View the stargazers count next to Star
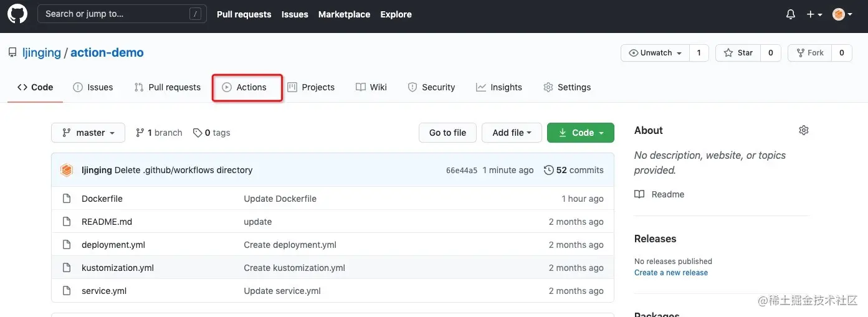868x317 pixels. (x=770, y=53)
